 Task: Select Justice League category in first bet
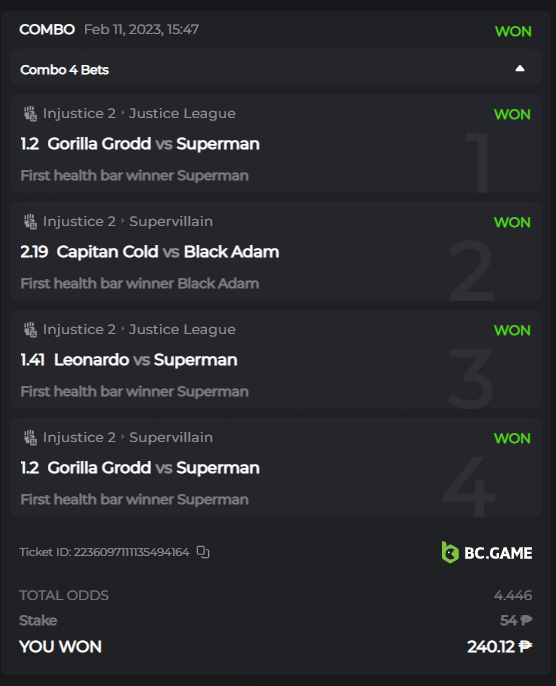coord(182,114)
